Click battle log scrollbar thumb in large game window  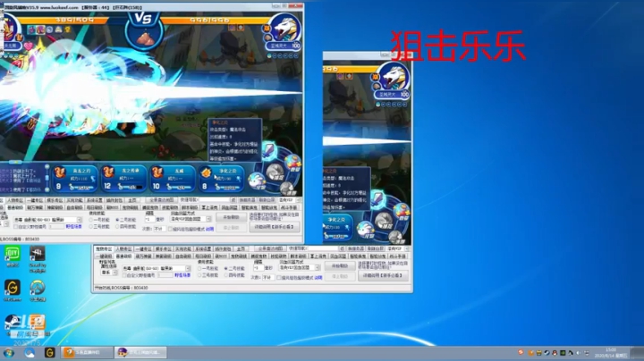47,177
